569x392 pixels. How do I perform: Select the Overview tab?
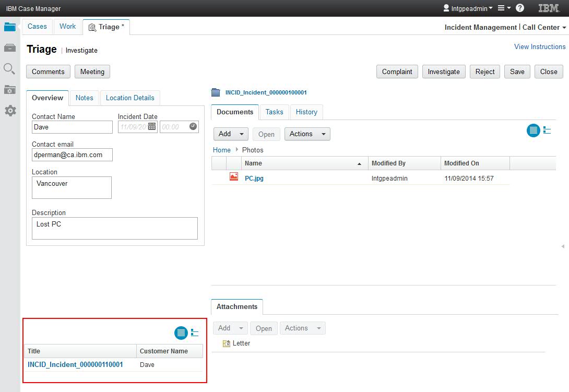(48, 98)
